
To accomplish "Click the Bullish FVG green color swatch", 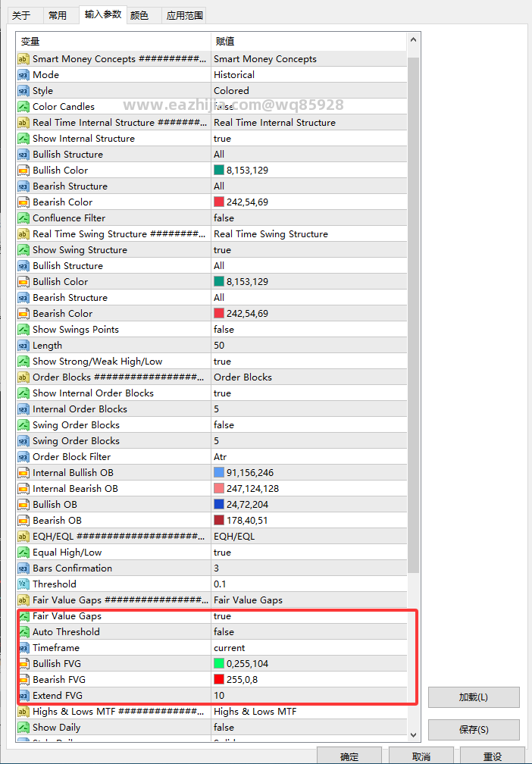I will [219, 664].
